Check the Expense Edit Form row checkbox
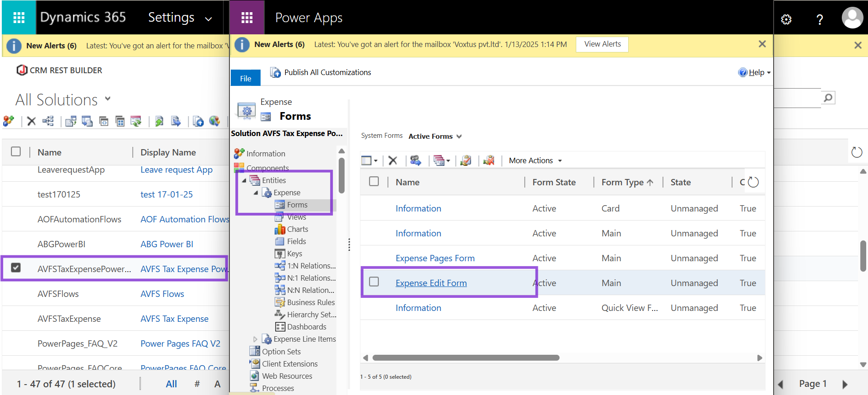Viewport: 868px width, 395px height. [374, 282]
